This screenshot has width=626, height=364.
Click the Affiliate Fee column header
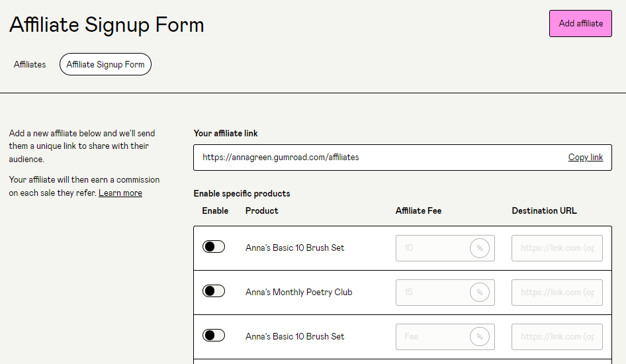(x=418, y=210)
